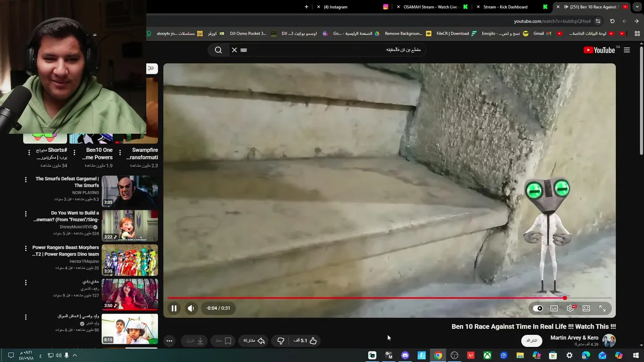Open options for Ben10 One short
The width and height of the screenshot is (644, 362).
pos(74,152)
